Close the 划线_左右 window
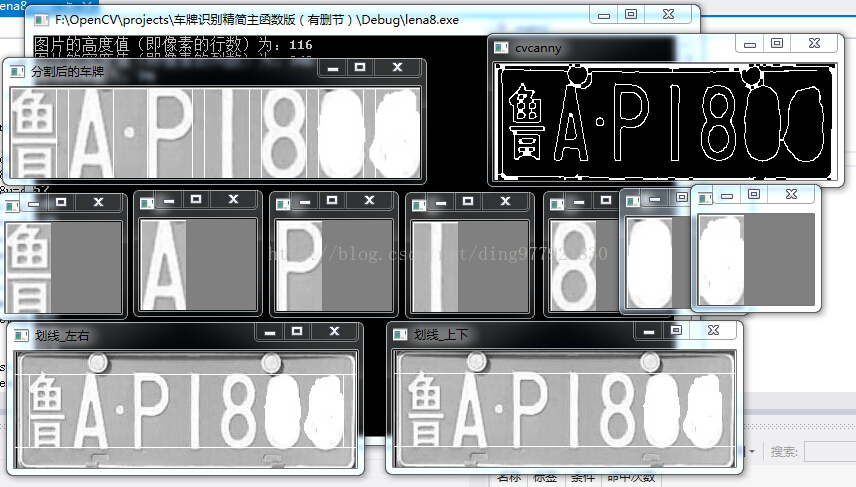Image resolution: width=856 pixels, height=487 pixels. click(335, 331)
